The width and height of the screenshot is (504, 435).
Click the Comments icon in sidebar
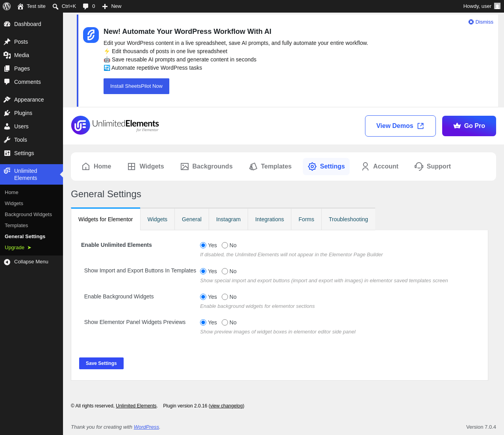7,82
